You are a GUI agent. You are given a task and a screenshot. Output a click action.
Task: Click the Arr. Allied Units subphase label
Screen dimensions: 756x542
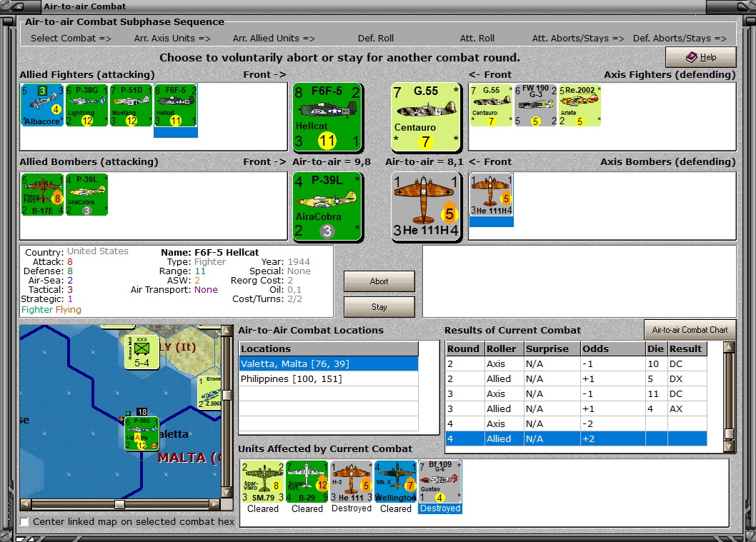pyautogui.click(x=274, y=38)
